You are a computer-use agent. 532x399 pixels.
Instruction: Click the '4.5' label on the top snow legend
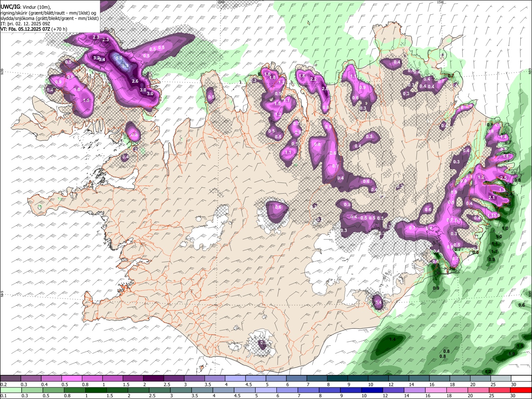pyautogui.click(x=249, y=384)
